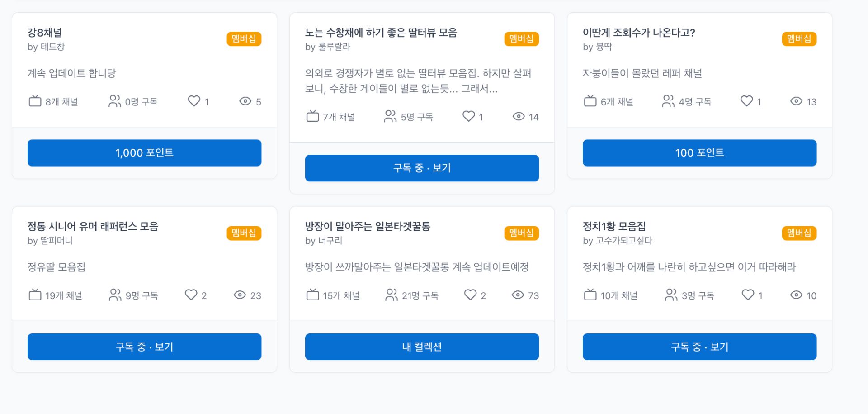Screen dimensions: 868x414
Task: Click the heart icon on 강8채널 card
Action: pos(194,101)
